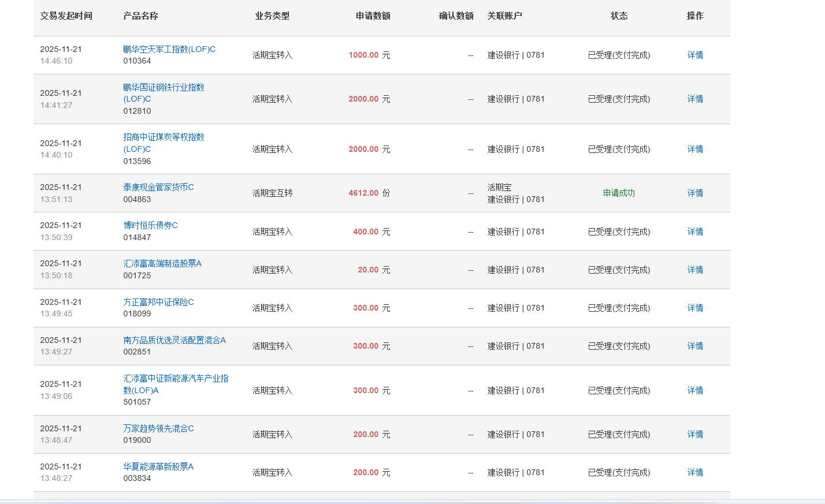Select the 4612.00 份 amount cell
The width and height of the screenshot is (825, 504).
pos(369,193)
